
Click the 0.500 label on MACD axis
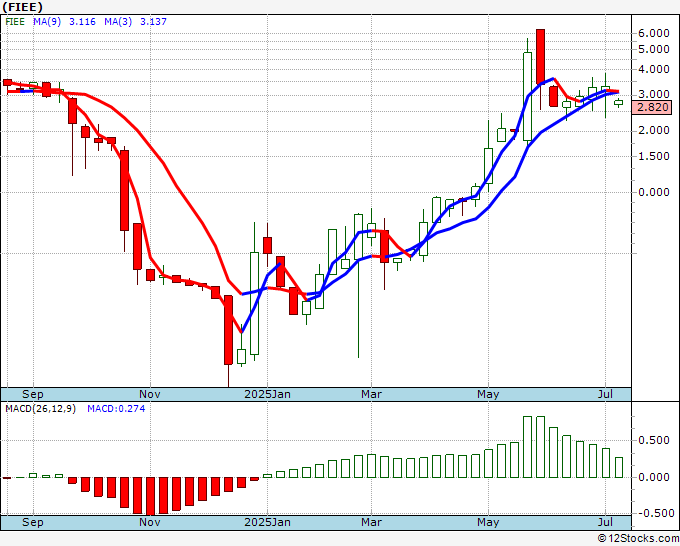click(654, 441)
